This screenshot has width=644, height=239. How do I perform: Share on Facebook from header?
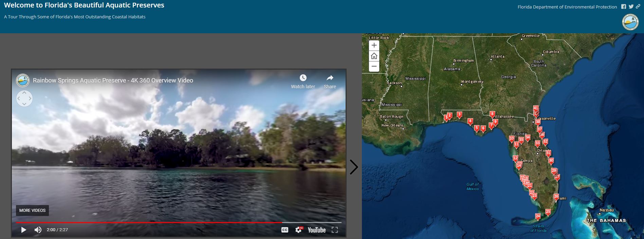[624, 7]
